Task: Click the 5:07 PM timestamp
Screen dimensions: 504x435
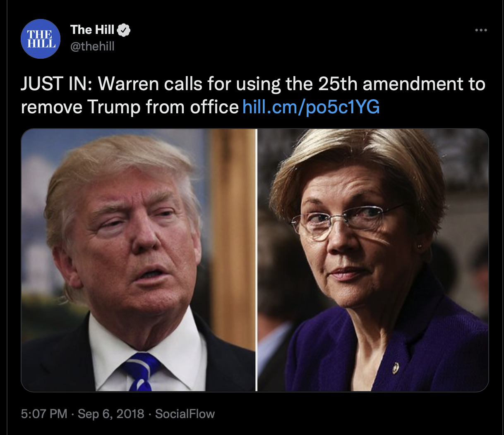Action: point(44,413)
